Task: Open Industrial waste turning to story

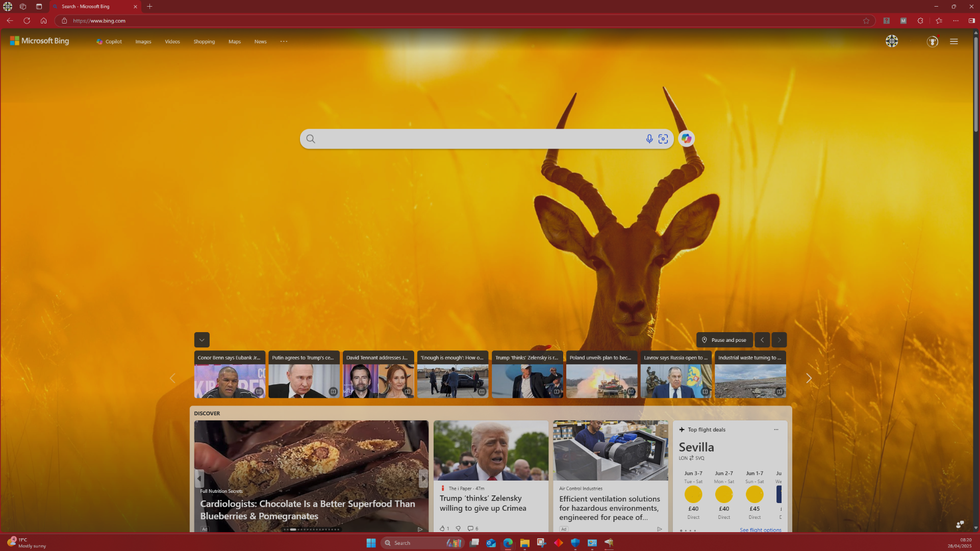Action: click(x=750, y=374)
